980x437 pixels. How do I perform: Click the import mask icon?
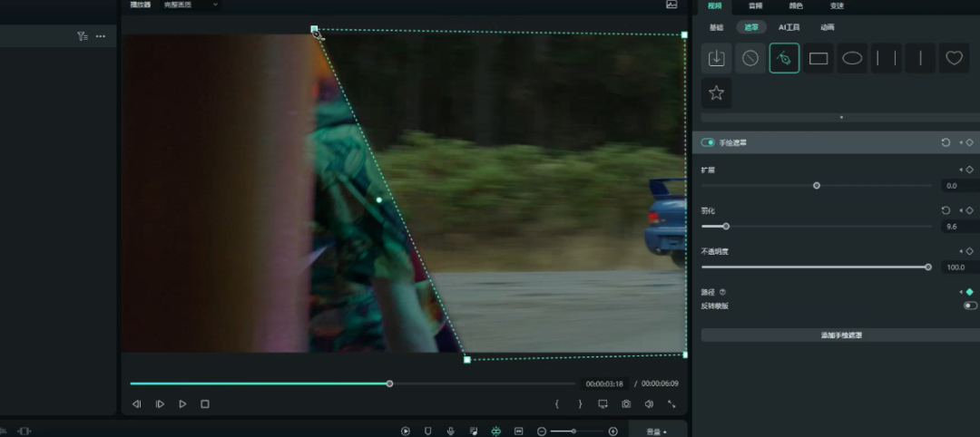pos(716,58)
